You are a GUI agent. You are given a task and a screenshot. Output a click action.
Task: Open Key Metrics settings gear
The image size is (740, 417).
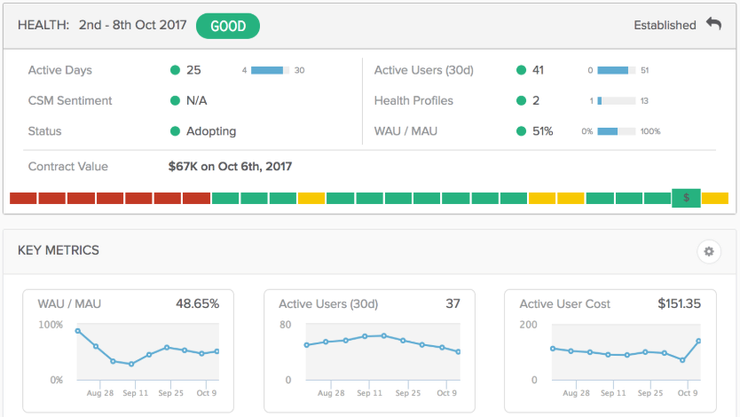point(709,251)
